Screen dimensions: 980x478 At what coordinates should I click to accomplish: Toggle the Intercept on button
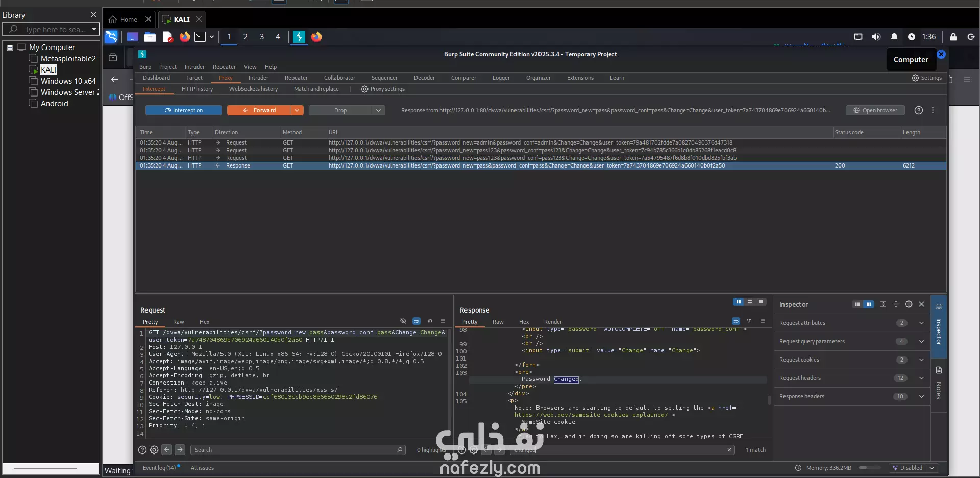pyautogui.click(x=184, y=110)
